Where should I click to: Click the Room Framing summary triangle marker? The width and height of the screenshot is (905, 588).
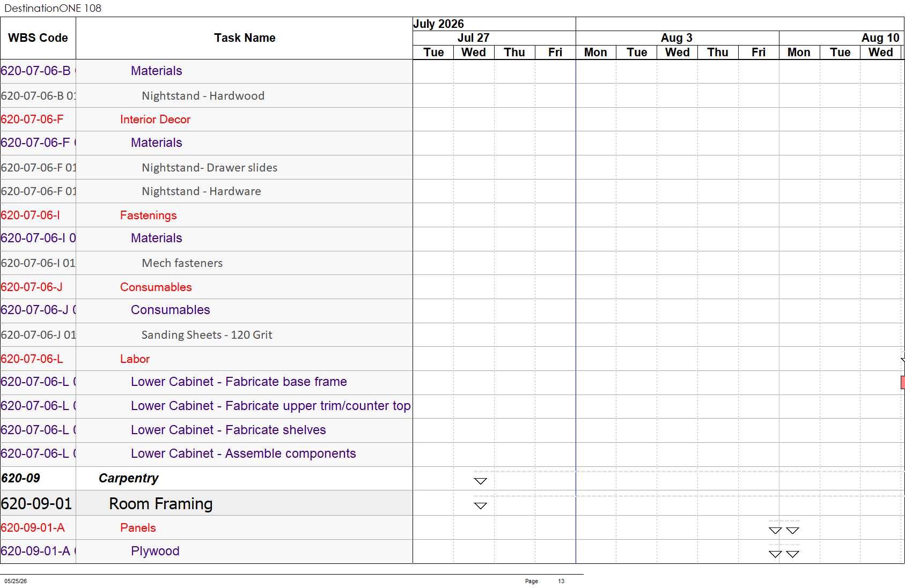tap(481, 505)
